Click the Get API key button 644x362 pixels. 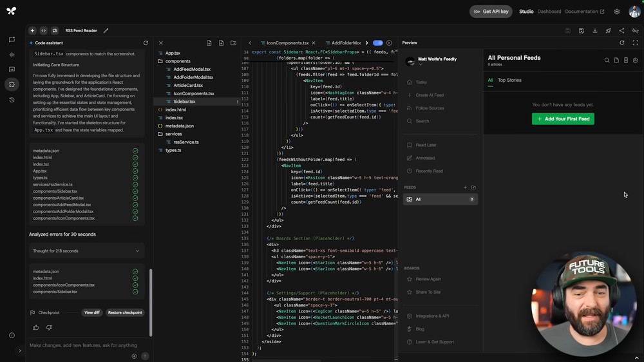491,12
